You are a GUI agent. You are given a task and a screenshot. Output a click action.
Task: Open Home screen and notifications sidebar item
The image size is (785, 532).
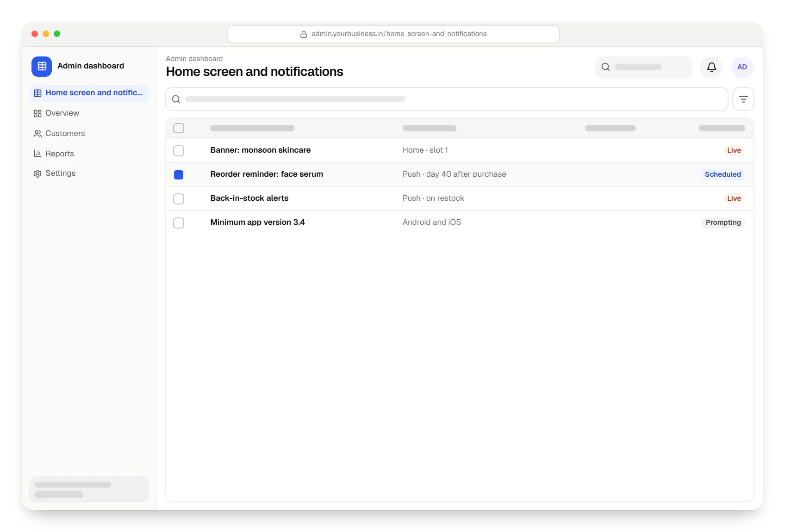coord(89,93)
